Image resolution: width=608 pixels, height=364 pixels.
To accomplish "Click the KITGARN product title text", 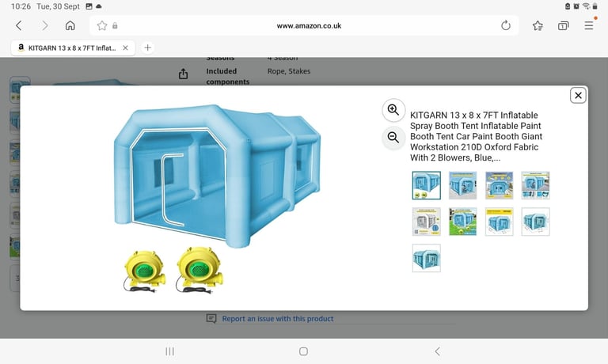I will coord(476,136).
